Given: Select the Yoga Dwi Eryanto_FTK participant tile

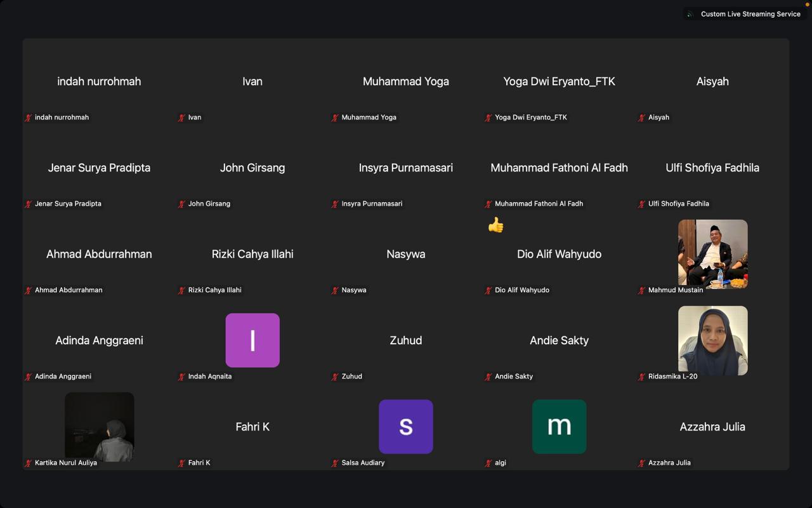Looking at the screenshot, I should coord(559,81).
